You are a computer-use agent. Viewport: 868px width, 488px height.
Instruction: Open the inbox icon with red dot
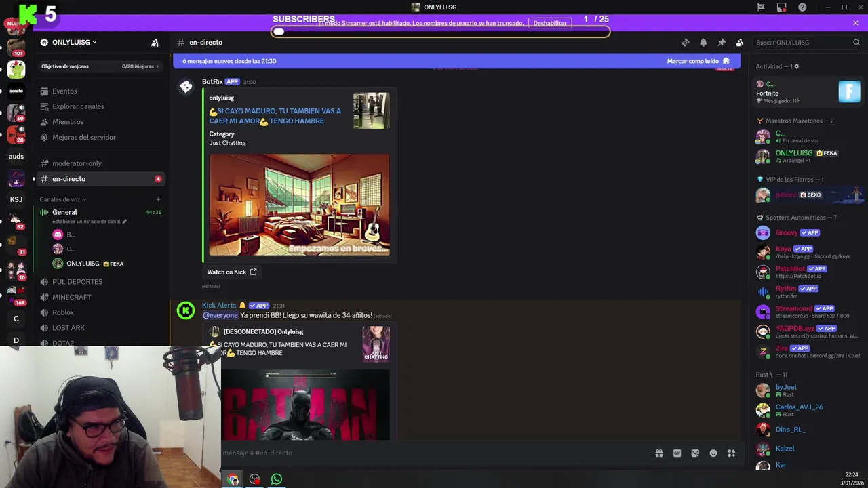coord(782,7)
